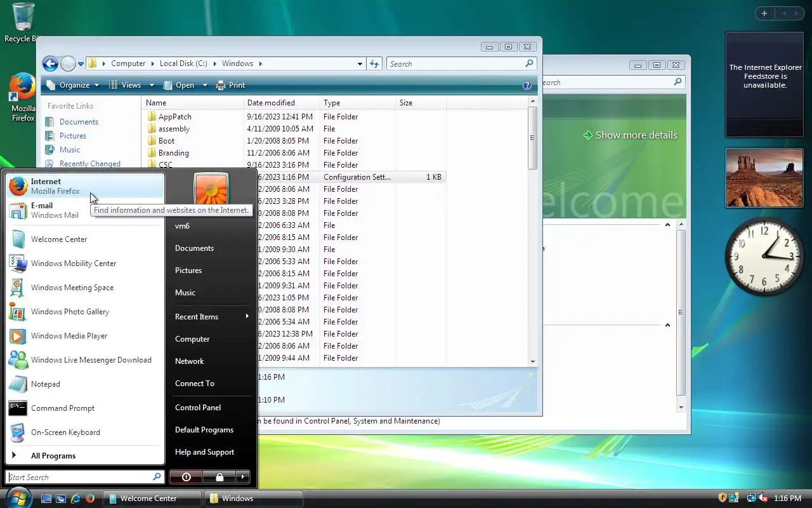Launch Notepad from Start menu
Viewport: 812px width, 508px height.
click(x=85, y=384)
